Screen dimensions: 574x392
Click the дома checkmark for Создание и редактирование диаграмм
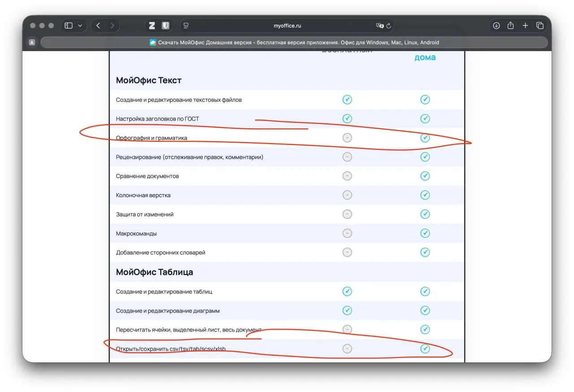(x=425, y=310)
